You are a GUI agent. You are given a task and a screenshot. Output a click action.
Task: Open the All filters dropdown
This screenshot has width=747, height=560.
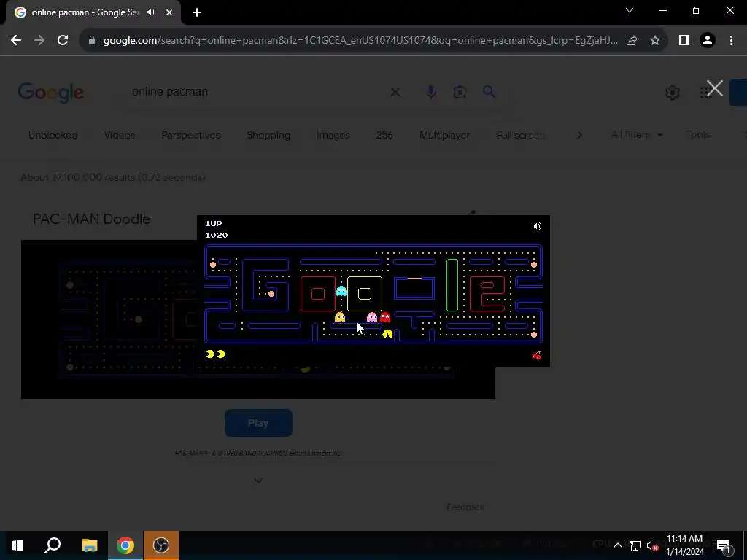click(636, 135)
